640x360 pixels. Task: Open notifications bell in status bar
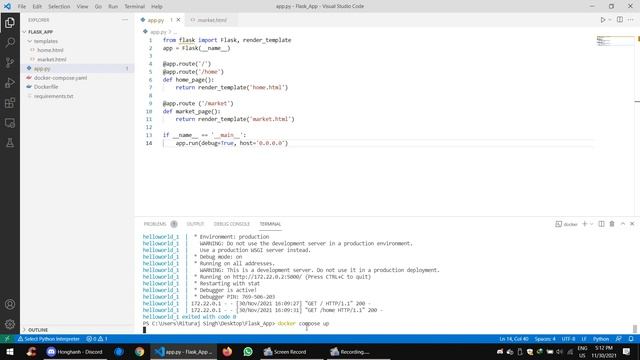tap(631, 339)
